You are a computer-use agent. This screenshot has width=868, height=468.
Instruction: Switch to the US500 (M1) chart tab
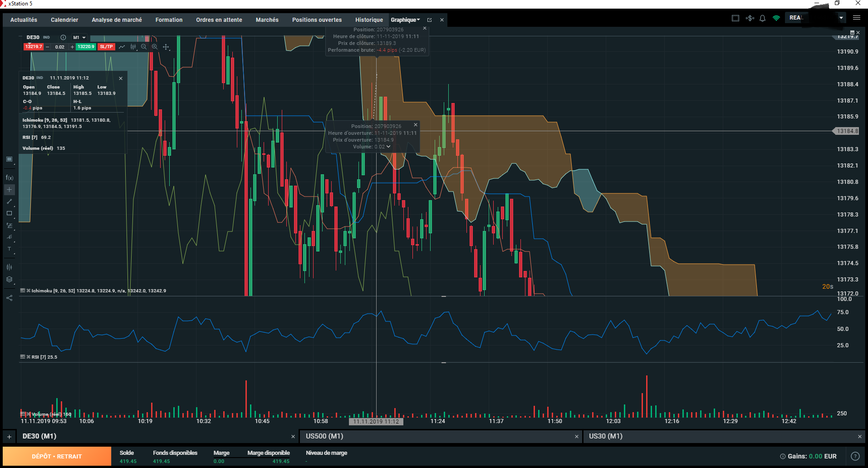pos(324,436)
